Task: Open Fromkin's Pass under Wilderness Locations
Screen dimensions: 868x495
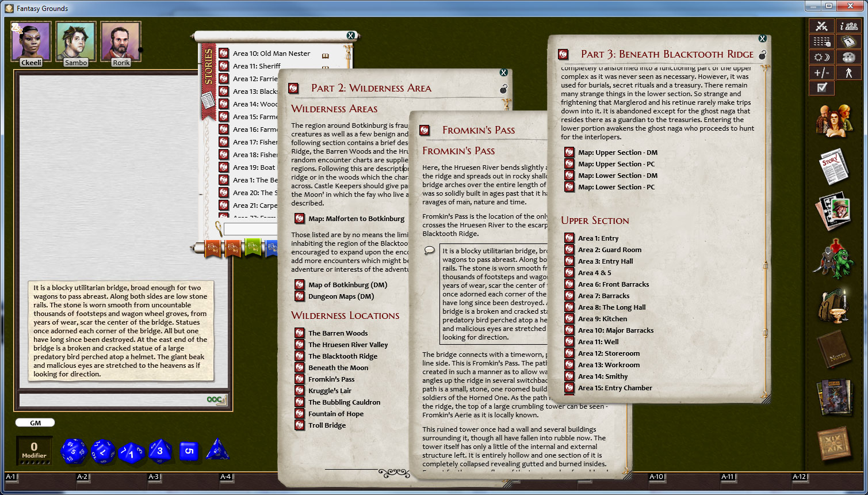Action: click(331, 379)
